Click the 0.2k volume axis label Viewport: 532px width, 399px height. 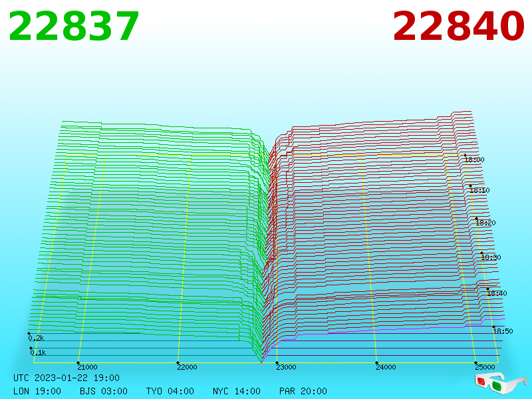36,338
